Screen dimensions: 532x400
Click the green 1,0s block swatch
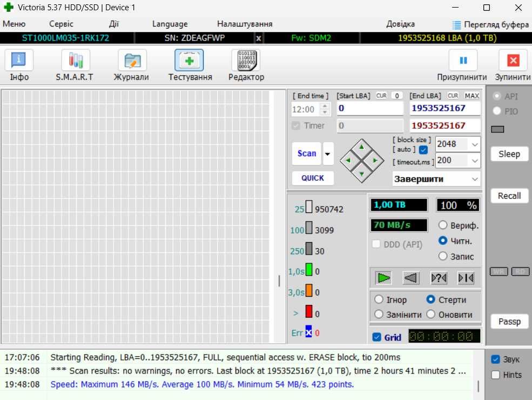pos(309,269)
